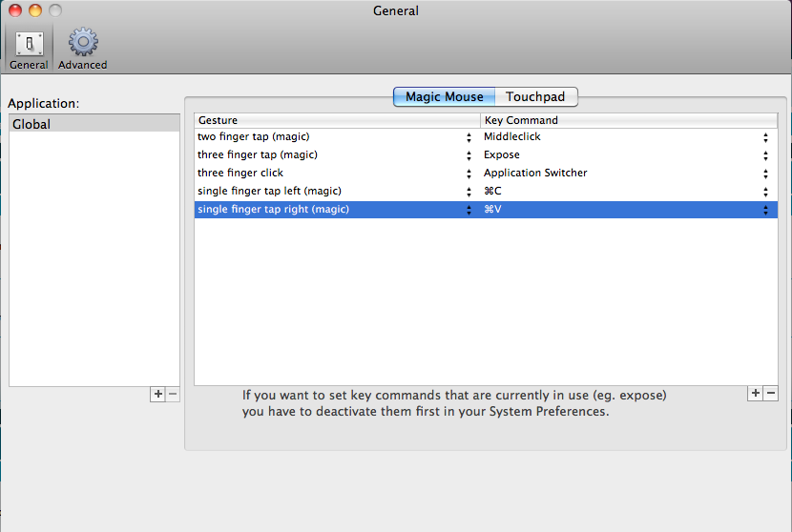The height and width of the screenshot is (532, 792).
Task: Click the Application Switcher key command cell
Action: click(x=628, y=174)
